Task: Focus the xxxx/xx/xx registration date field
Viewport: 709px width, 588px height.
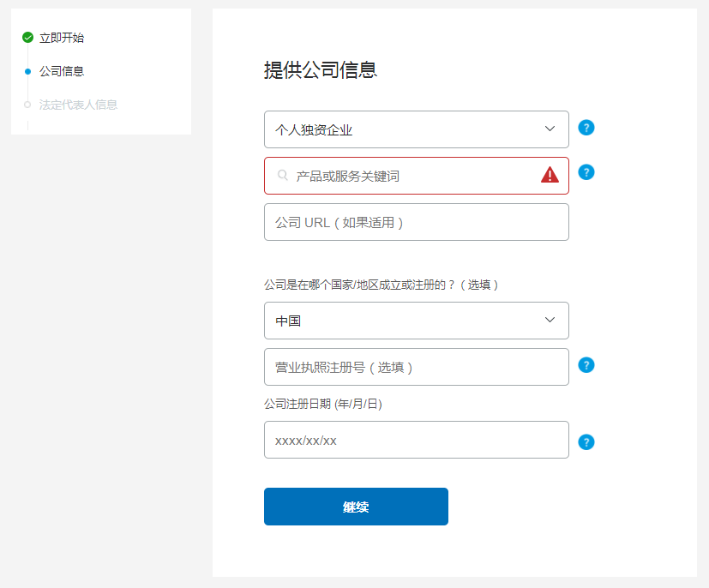Action: pos(416,440)
